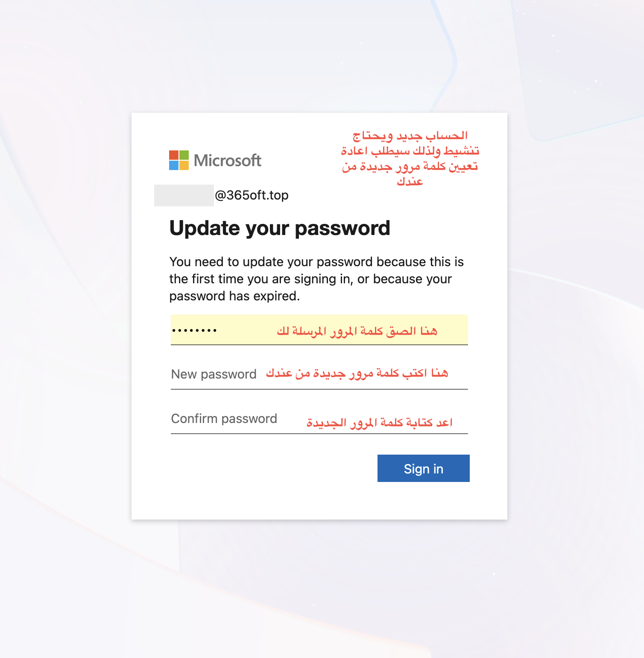Click the "New password" placeholder label
The height and width of the screenshot is (658, 644).
point(214,374)
